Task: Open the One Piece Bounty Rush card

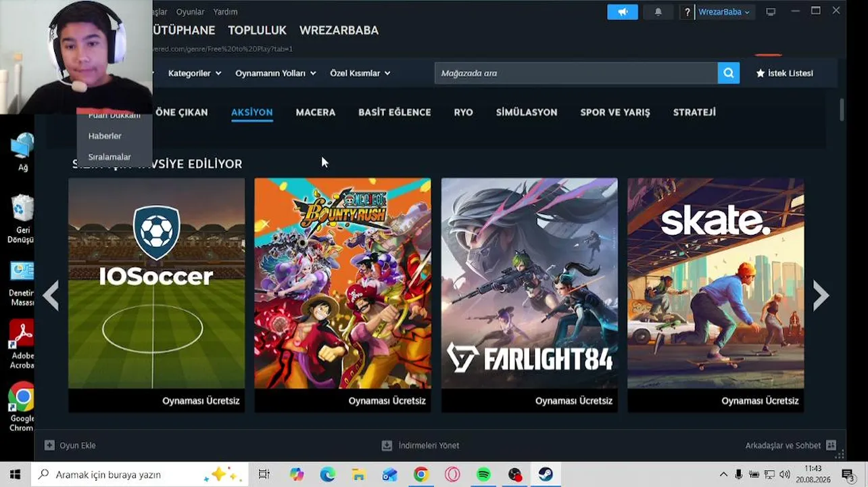Action: 342,295
